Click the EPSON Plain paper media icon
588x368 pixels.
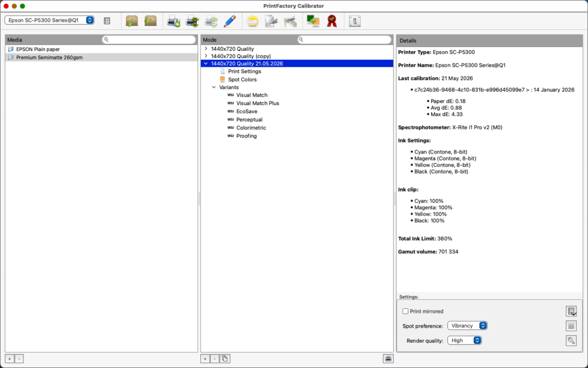point(11,49)
